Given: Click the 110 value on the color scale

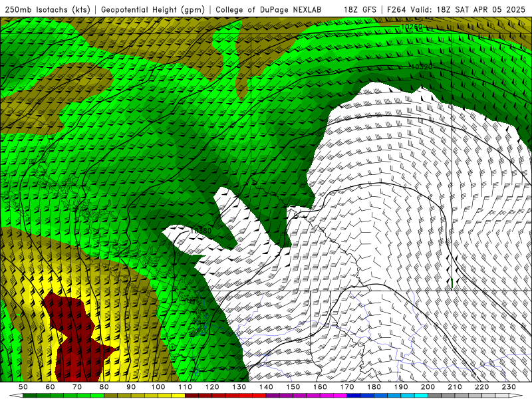Looking at the screenshot, I should coord(185,387).
